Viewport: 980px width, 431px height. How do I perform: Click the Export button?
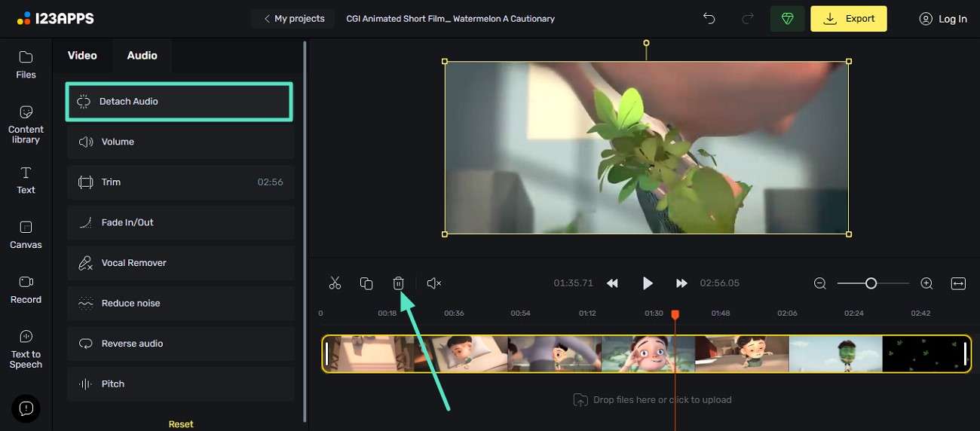click(x=848, y=19)
